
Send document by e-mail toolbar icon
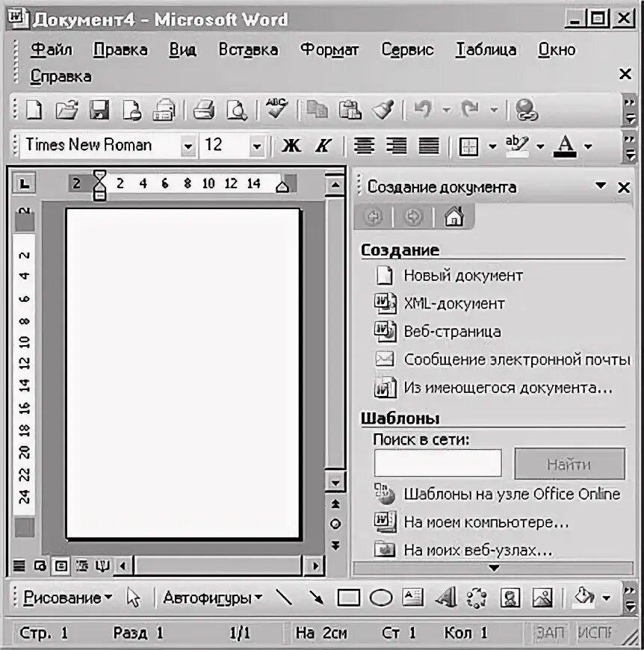(164, 110)
